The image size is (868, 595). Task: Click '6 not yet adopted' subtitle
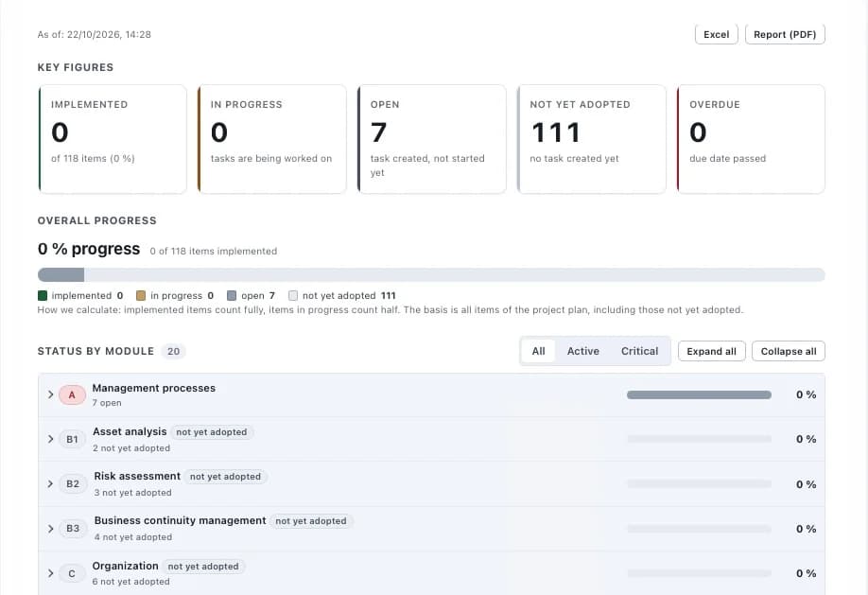click(x=130, y=582)
